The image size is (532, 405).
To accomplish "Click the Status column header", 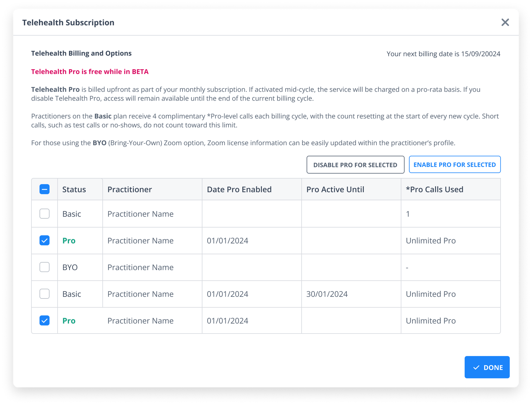I will click(x=74, y=189).
